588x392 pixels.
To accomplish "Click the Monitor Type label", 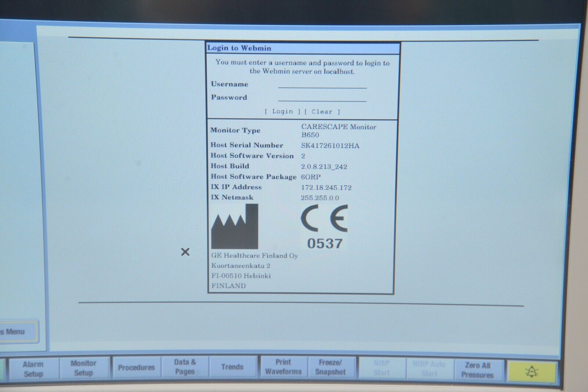I will tap(235, 130).
